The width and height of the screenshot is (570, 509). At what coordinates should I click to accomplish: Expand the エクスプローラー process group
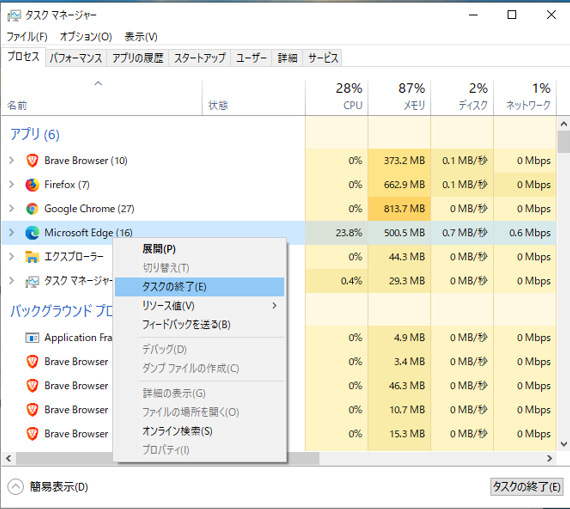[12, 257]
